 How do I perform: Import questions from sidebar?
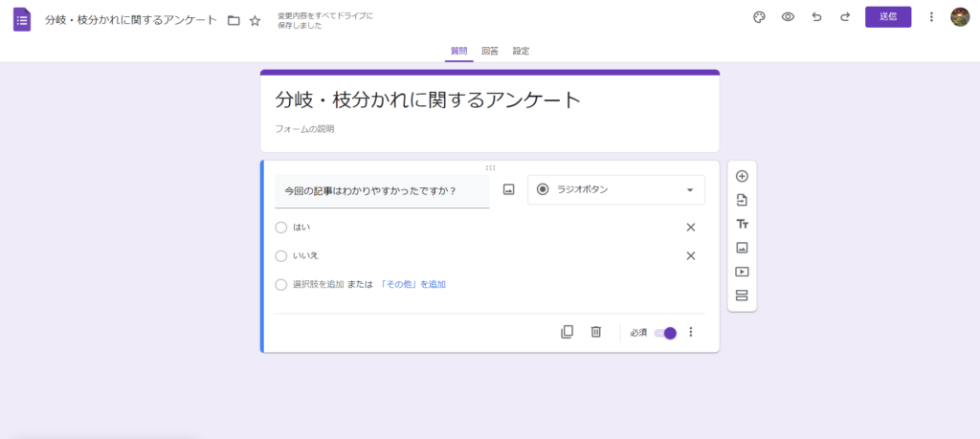point(742,201)
